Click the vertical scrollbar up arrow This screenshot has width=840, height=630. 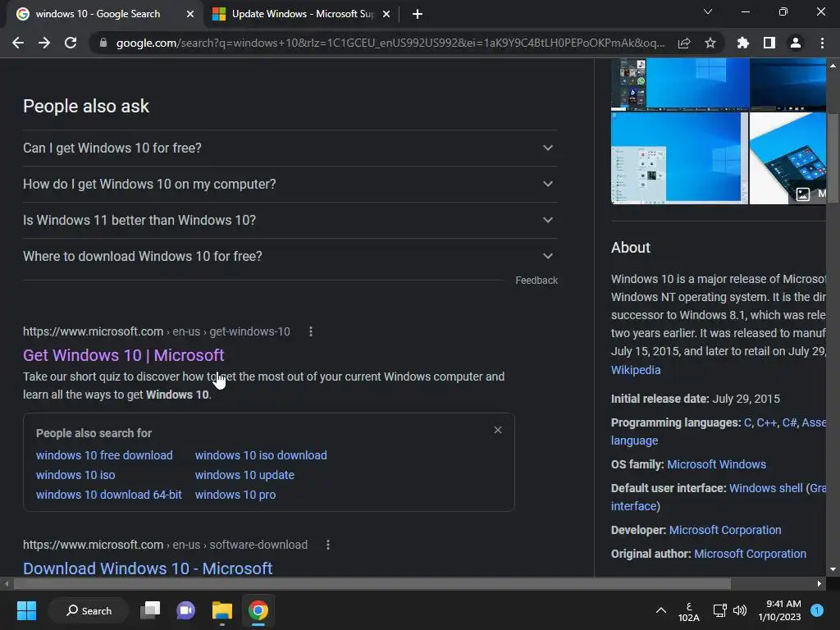click(833, 66)
